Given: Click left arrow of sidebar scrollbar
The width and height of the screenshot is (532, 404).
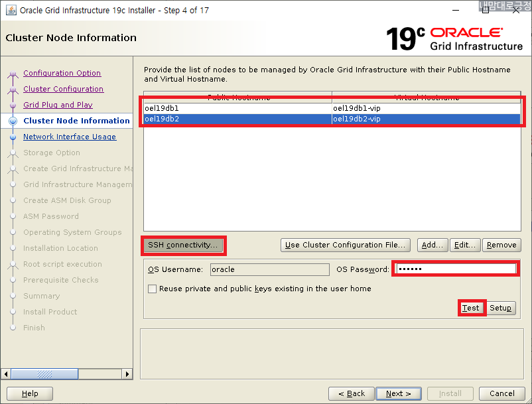Looking at the screenshot, I should [6, 374].
